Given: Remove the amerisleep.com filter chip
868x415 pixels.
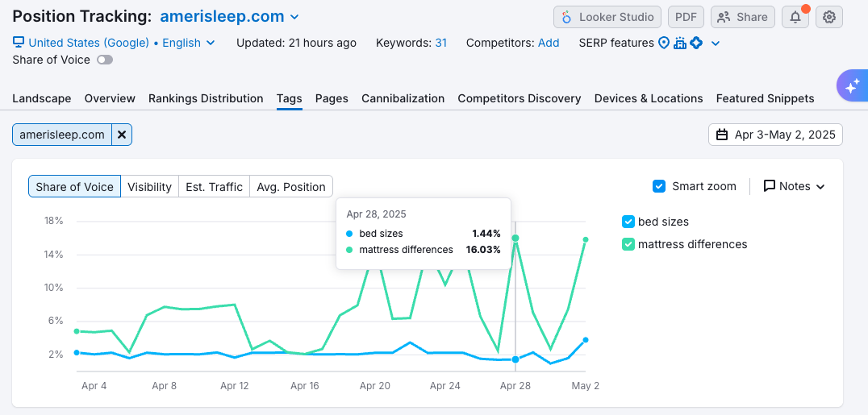Looking at the screenshot, I should pyautogui.click(x=122, y=135).
